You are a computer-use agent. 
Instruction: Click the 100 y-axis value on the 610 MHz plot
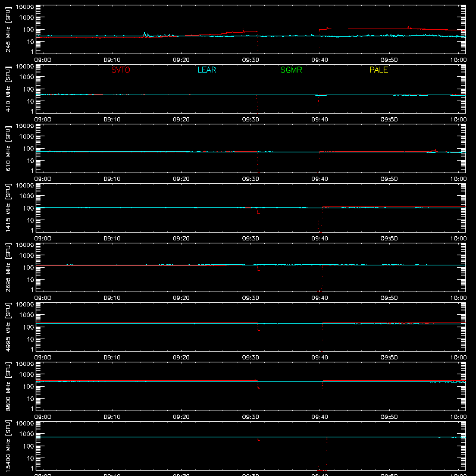(x=29, y=149)
